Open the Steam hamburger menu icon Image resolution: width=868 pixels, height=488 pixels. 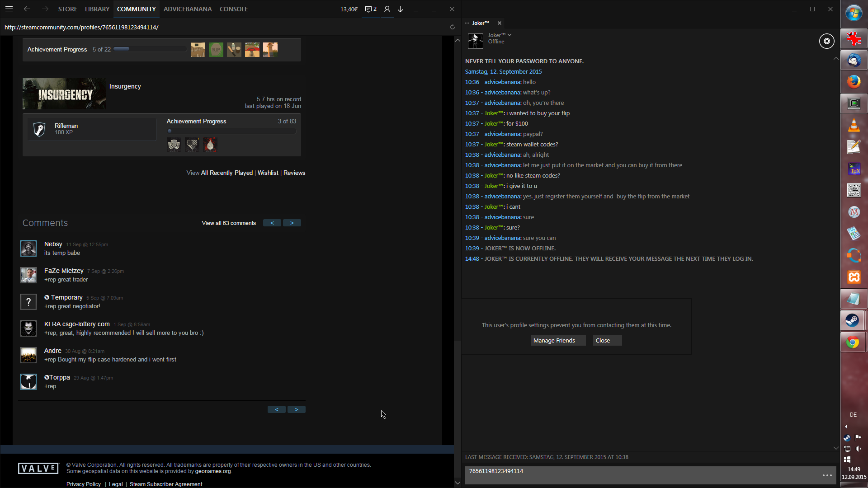9,9
